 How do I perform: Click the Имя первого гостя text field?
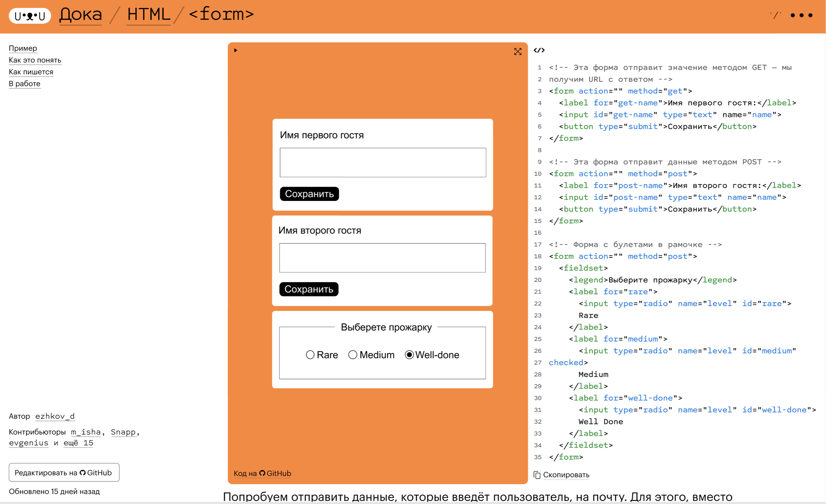coord(383,163)
